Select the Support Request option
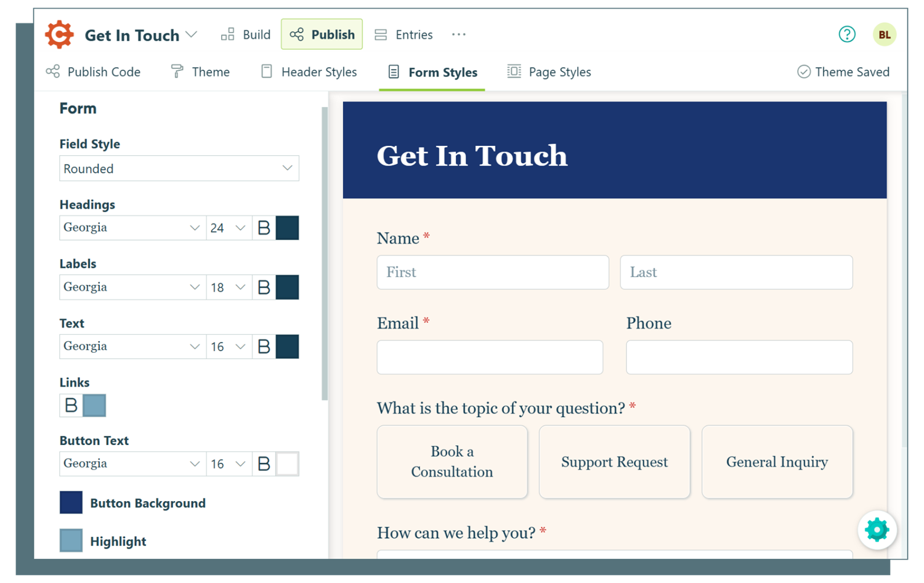The image size is (924, 583). coord(614,462)
